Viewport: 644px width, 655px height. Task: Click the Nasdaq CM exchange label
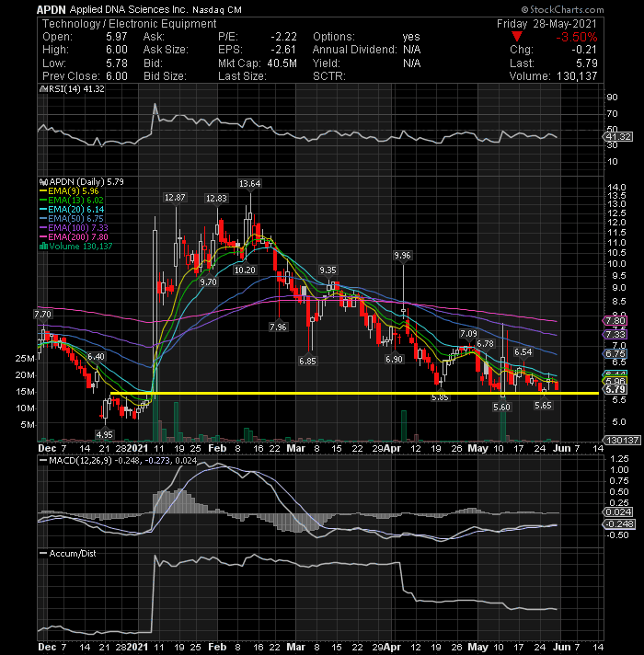[217, 9]
